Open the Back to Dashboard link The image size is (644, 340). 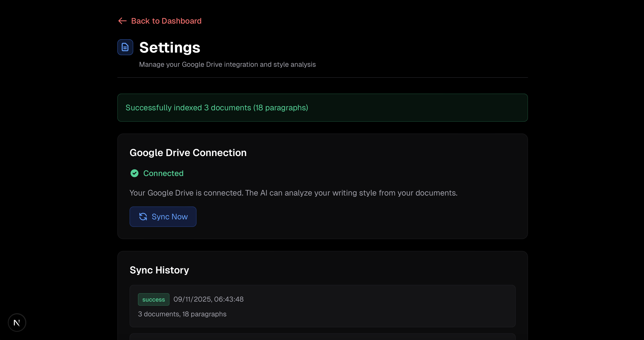[166, 21]
